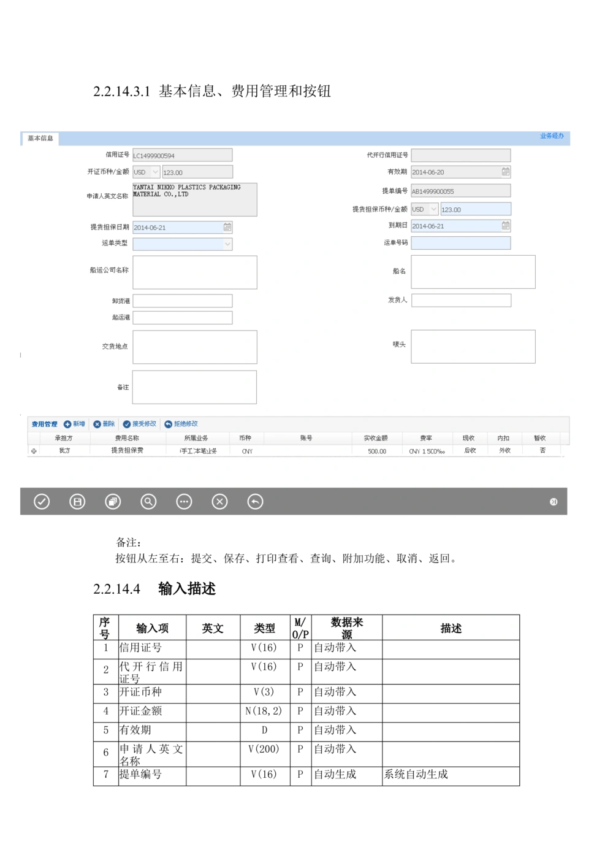The image size is (613, 868).
Task: Click the more-options ellipsis icon
Action: point(184,501)
